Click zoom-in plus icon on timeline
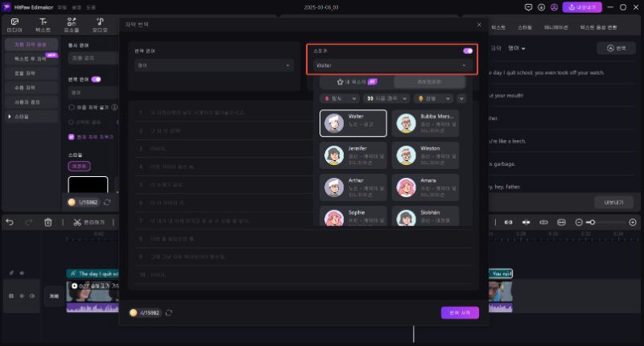The width and height of the screenshot is (644, 346). [633, 222]
